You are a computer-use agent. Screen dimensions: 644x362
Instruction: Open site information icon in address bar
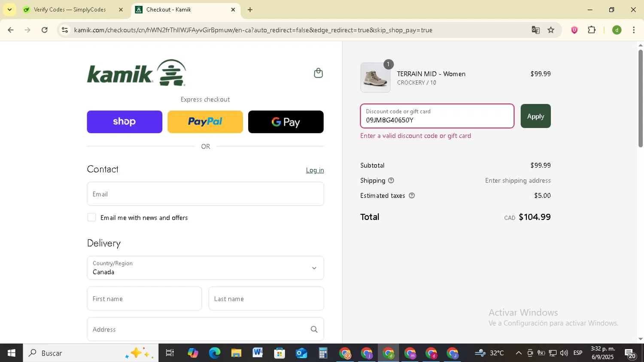coord(64,30)
